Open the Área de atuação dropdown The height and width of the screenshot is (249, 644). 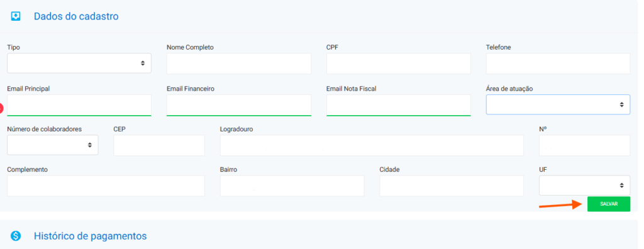point(558,104)
